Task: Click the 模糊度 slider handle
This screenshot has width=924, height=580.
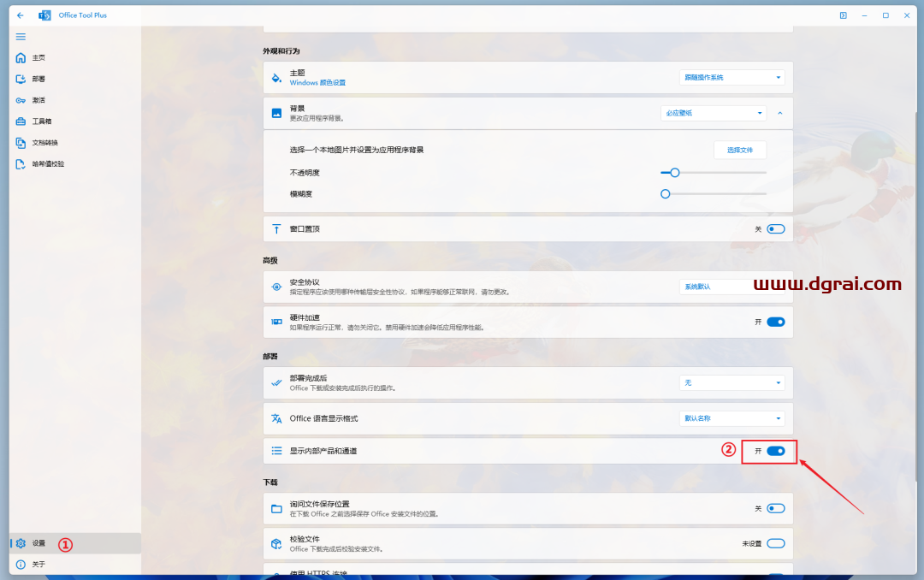Action: (x=666, y=194)
